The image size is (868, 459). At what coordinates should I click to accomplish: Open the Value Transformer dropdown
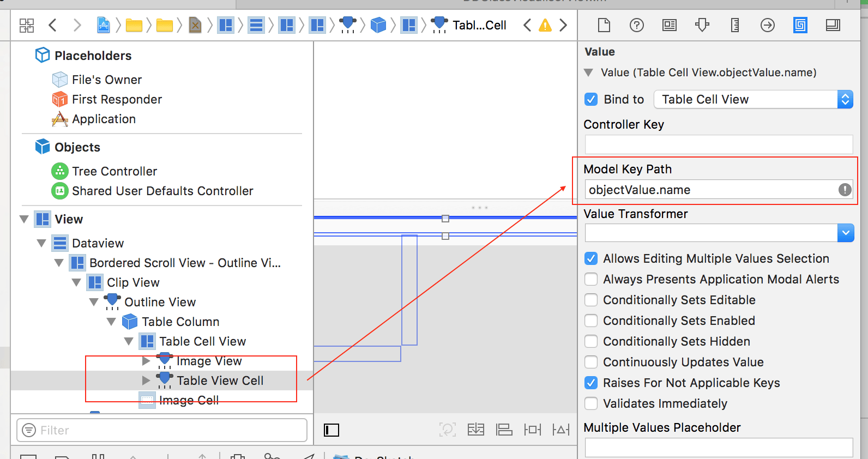tap(845, 233)
